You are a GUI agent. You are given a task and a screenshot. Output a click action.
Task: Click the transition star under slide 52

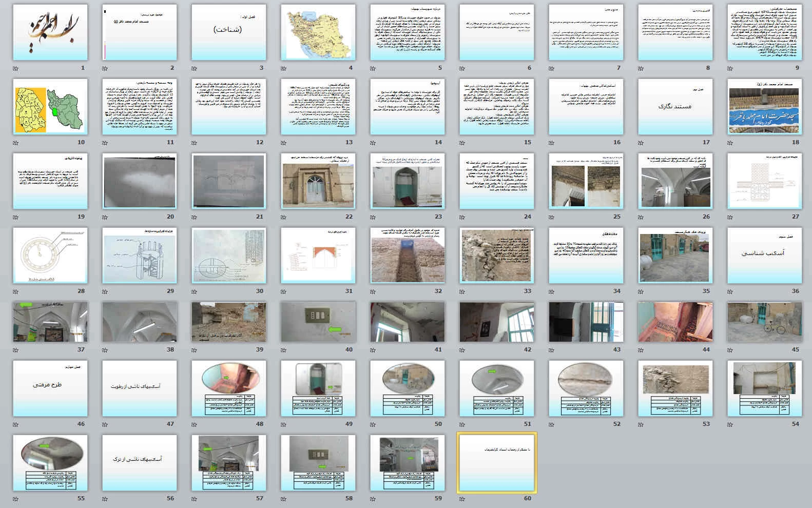pyautogui.click(x=552, y=424)
